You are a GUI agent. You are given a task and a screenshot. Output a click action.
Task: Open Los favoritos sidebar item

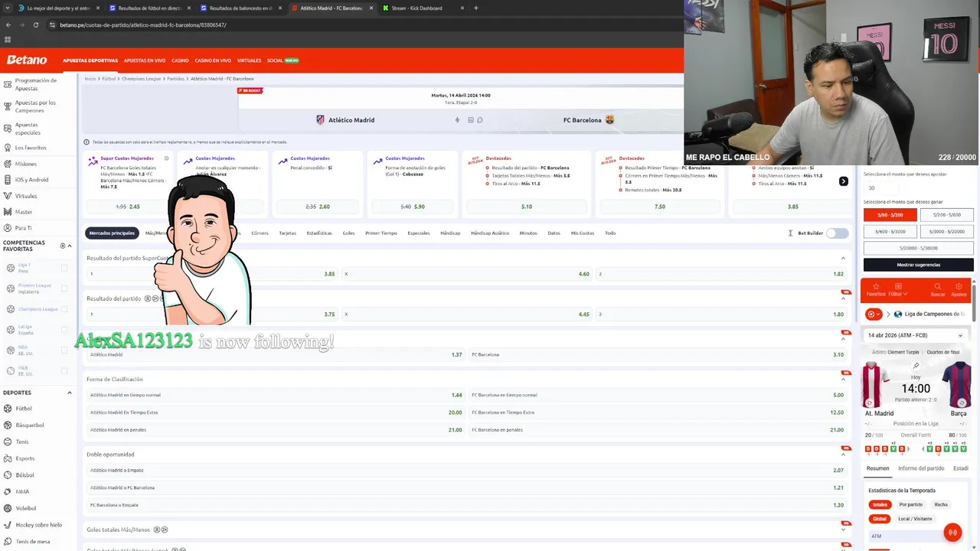click(x=31, y=148)
